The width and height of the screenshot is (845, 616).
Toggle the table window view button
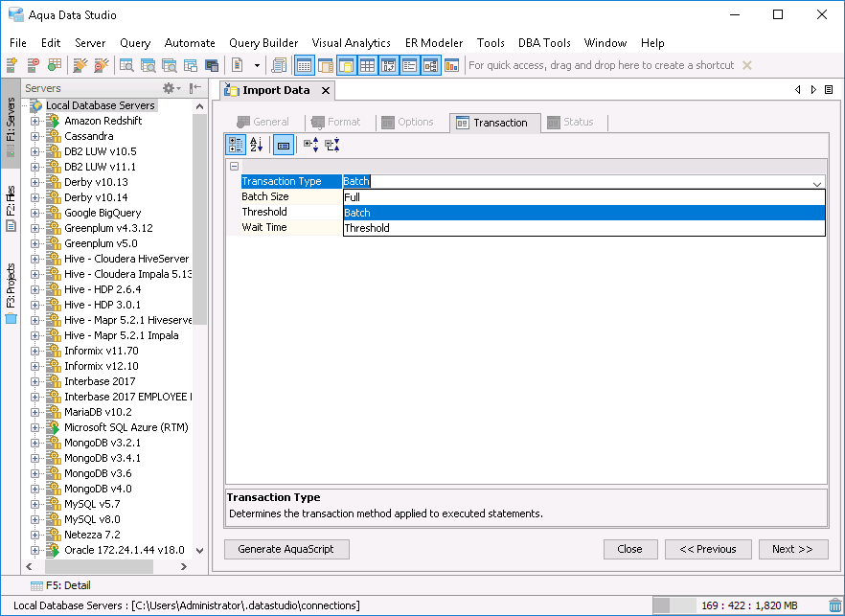(x=304, y=65)
